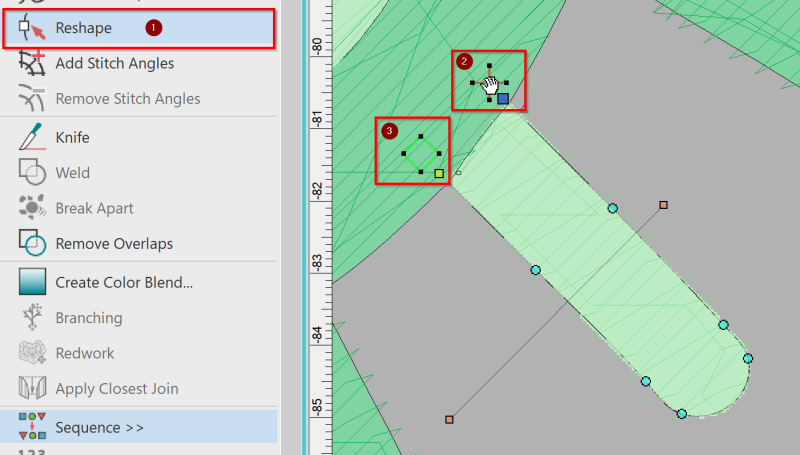Click the green diamond exit point handle
The image size is (800, 455).
pos(421,154)
